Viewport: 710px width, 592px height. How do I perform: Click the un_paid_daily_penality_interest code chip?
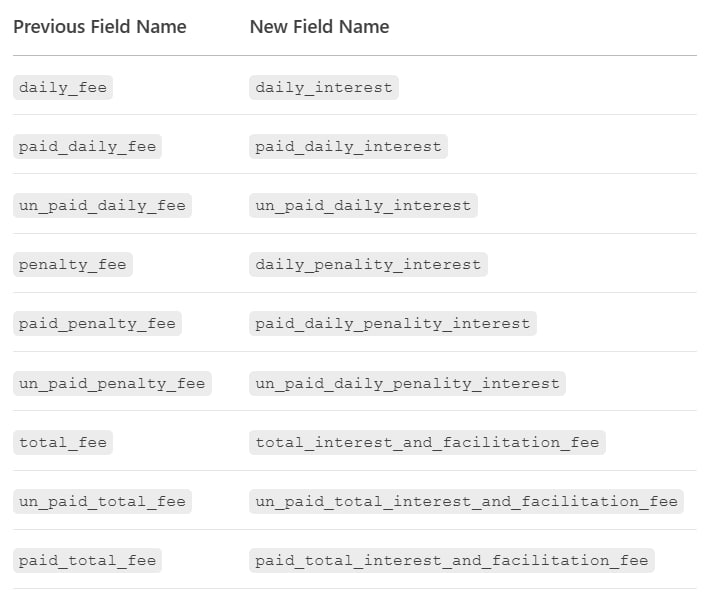[407, 383]
